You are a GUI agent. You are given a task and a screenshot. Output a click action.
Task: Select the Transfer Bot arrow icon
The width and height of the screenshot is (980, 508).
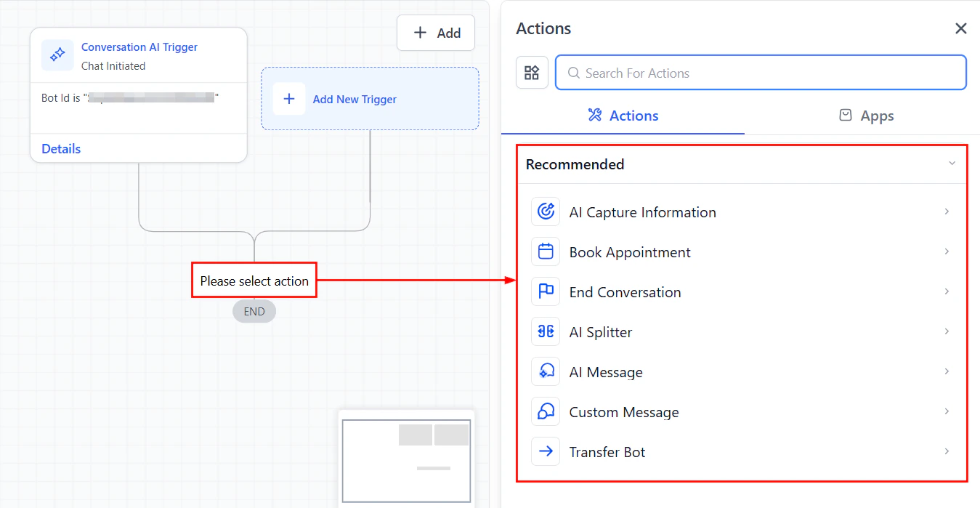coord(546,451)
